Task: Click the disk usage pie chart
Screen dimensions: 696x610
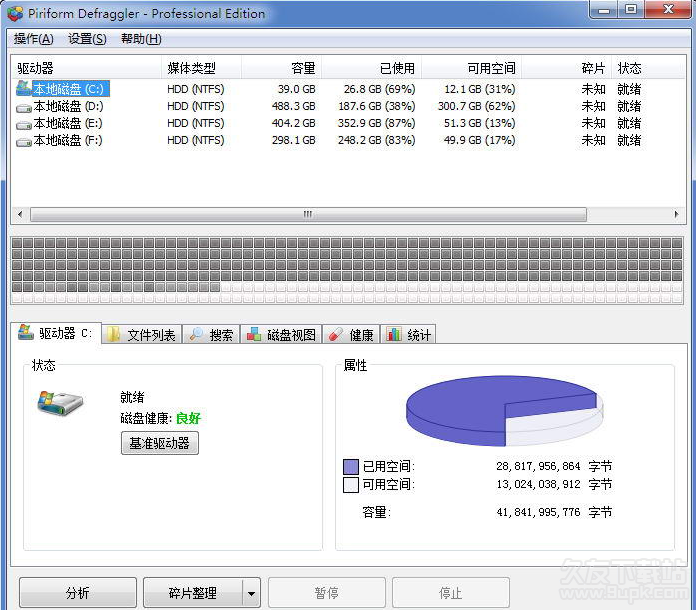Action: [505, 411]
